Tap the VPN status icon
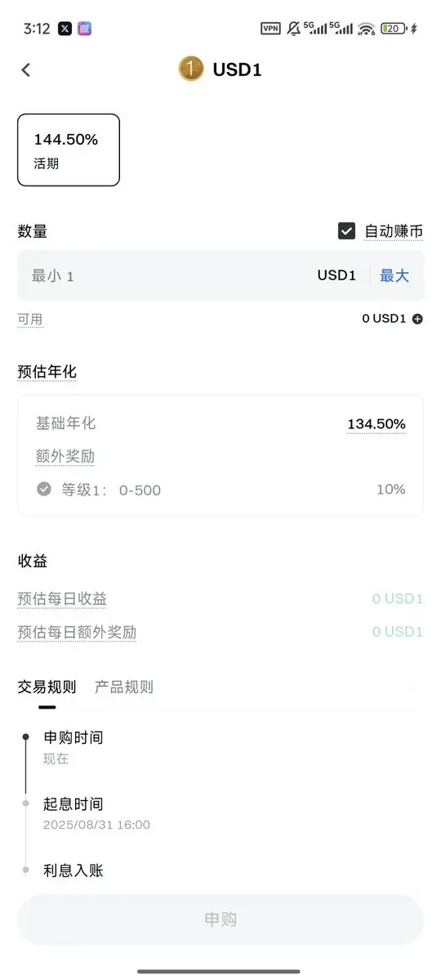 coord(270,29)
